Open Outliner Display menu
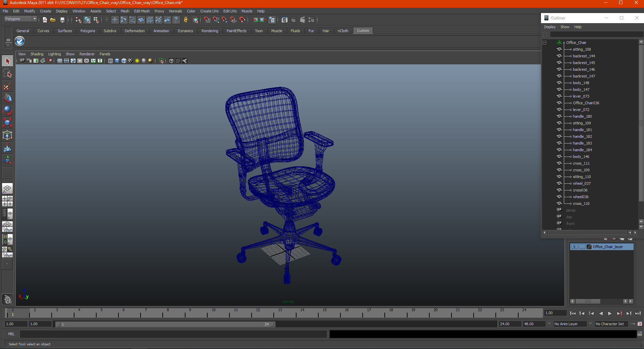This screenshot has height=349, width=644. [550, 27]
